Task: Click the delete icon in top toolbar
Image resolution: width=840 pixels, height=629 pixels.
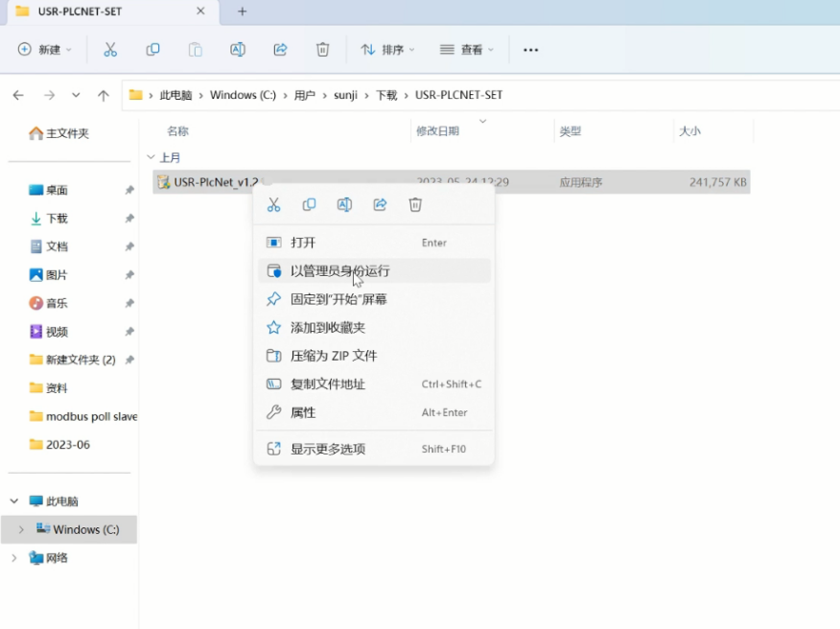Action: coord(323,50)
